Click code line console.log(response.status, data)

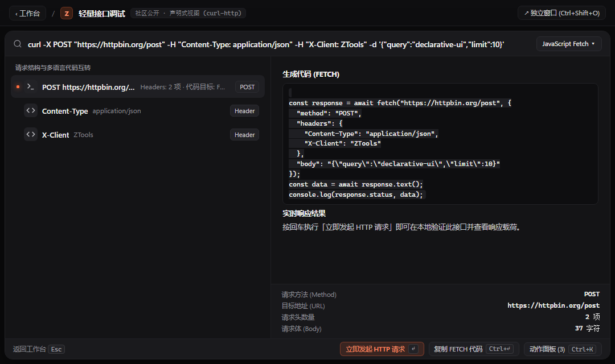356,195
